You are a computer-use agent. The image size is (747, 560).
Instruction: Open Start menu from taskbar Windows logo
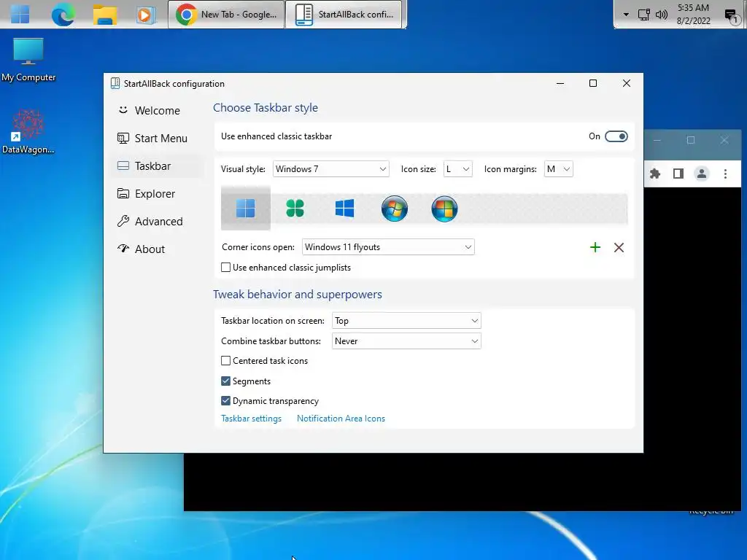click(x=20, y=15)
